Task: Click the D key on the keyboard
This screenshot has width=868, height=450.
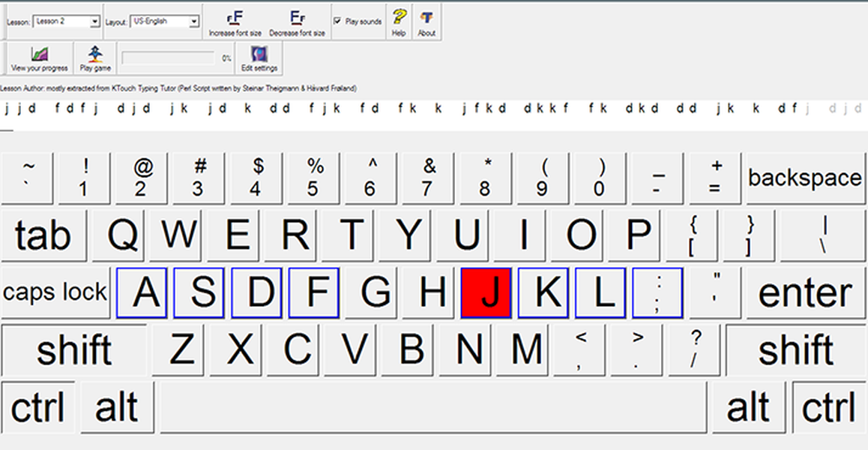Action: [256, 292]
